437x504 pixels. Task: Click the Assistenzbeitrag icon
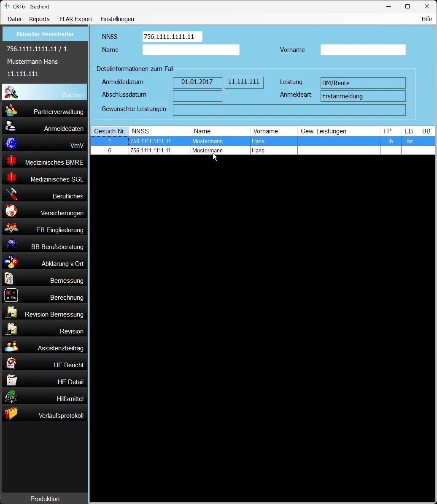click(x=11, y=346)
